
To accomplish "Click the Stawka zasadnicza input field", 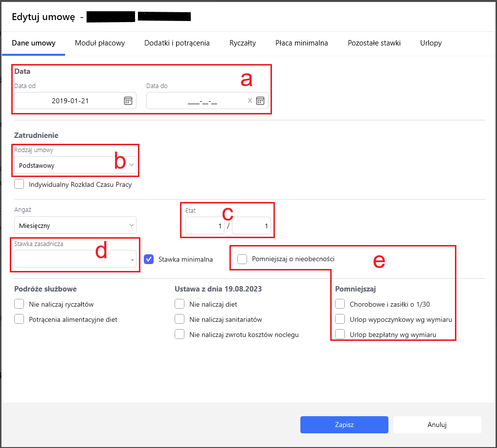I will point(73,259).
